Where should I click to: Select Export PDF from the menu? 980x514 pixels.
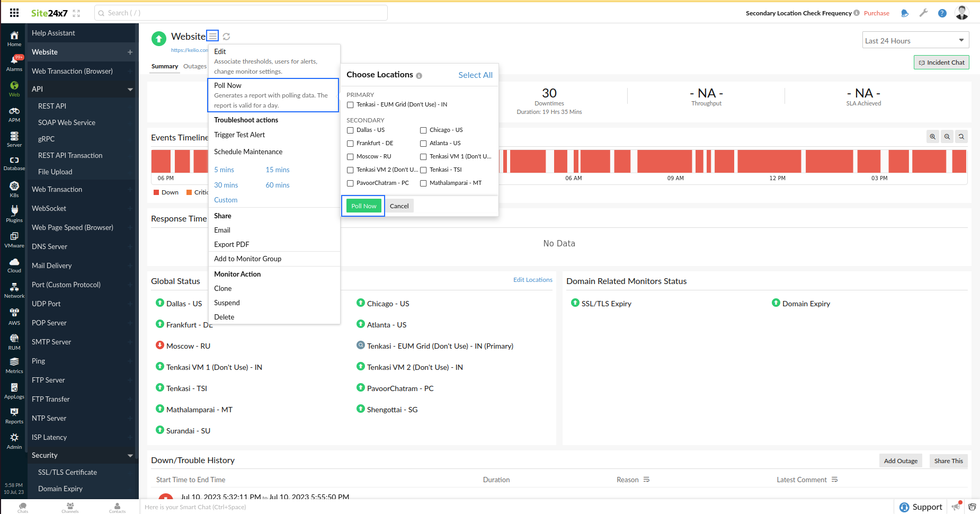[231, 244]
